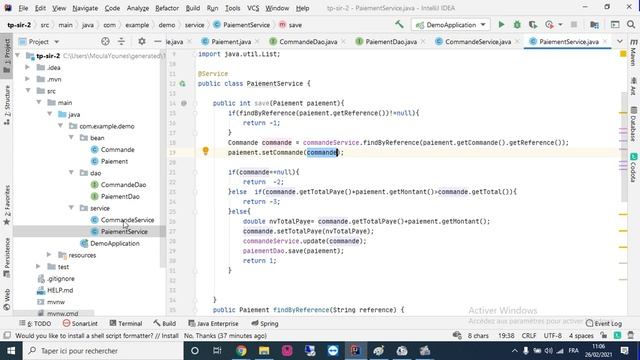Open the Web tool window

point(7,300)
